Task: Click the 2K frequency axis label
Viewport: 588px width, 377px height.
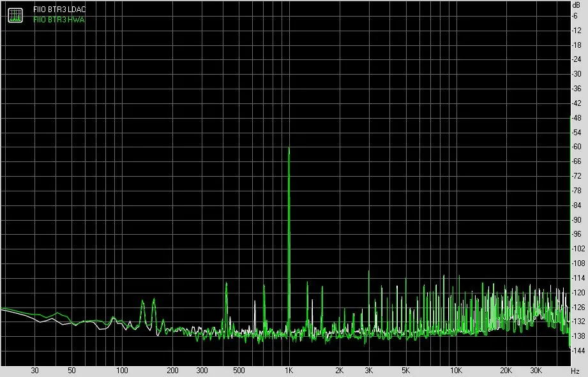Action: pyautogui.click(x=340, y=371)
